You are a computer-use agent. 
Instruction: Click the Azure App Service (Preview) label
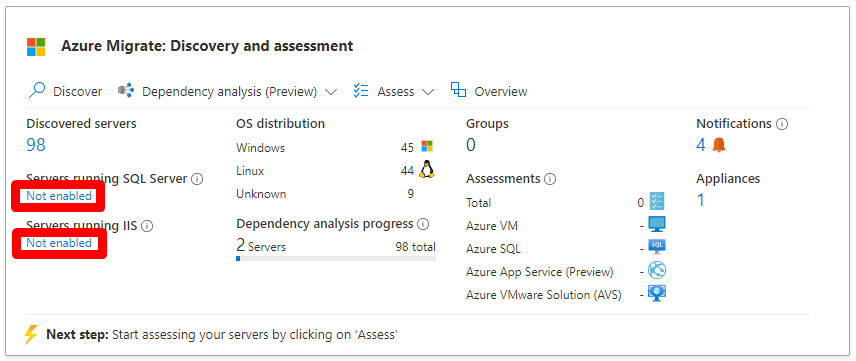(539, 272)
